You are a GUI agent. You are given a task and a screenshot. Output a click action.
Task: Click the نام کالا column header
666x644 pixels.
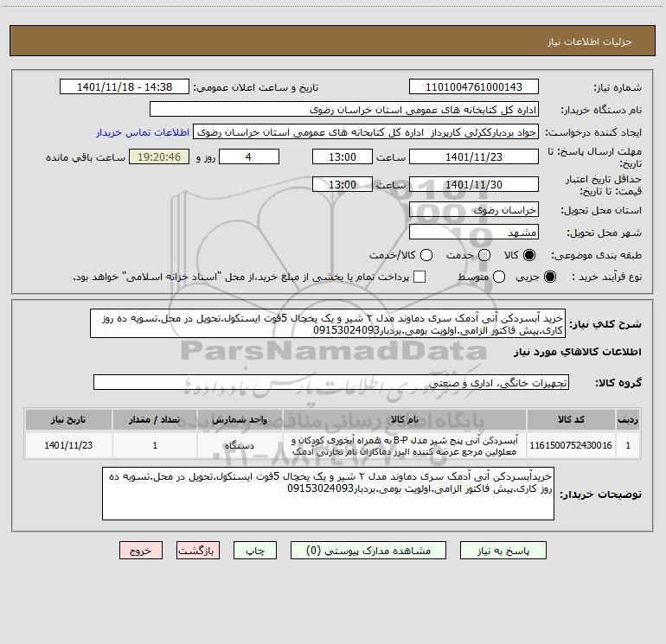[x=405, y=419]
